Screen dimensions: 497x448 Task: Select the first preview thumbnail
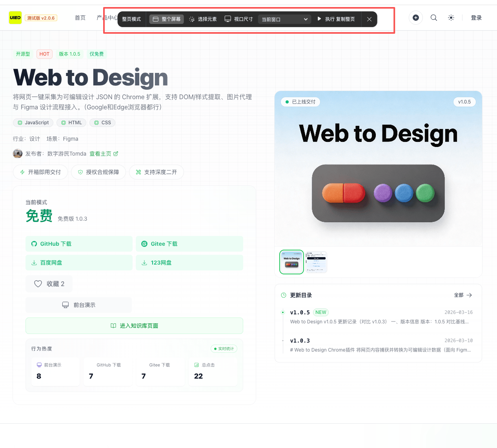(x=291, y=262)
